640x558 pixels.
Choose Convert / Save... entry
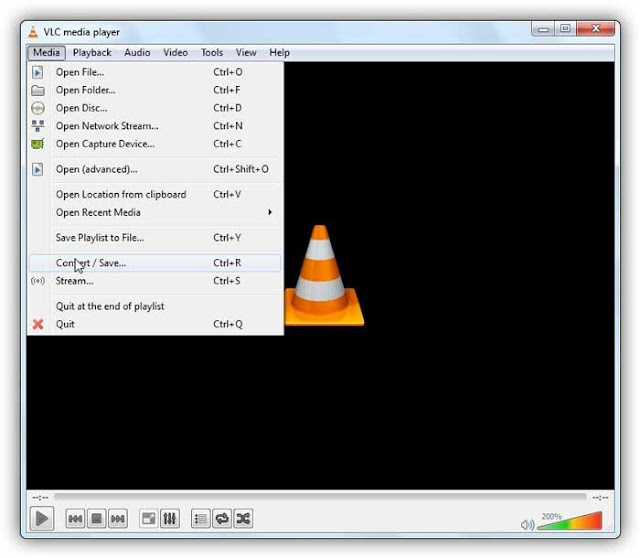(x=155, y=263)
